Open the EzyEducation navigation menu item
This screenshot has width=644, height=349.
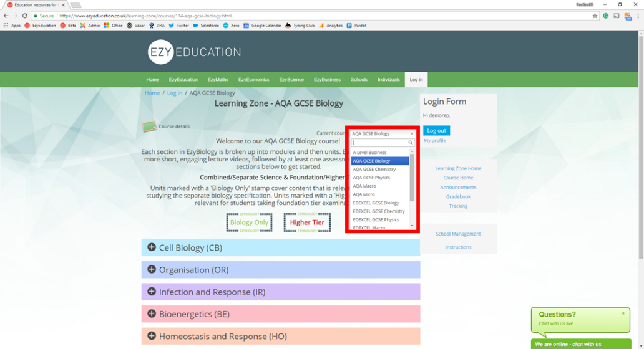(x=183, y=80)
